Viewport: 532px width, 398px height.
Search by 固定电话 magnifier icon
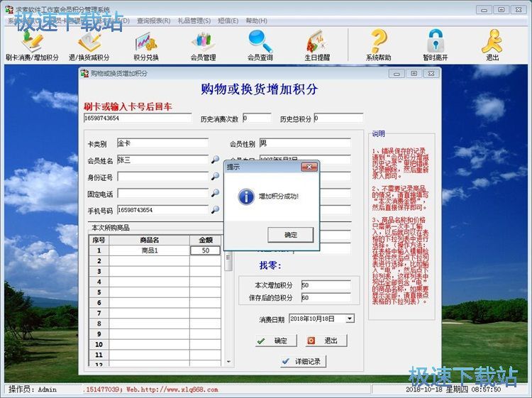(x=215, y=193)
